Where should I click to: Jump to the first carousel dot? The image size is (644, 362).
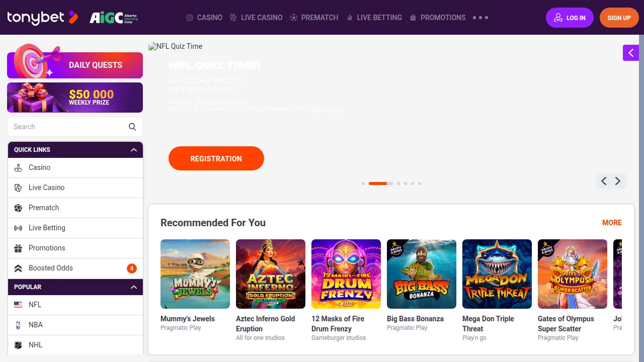363,184
